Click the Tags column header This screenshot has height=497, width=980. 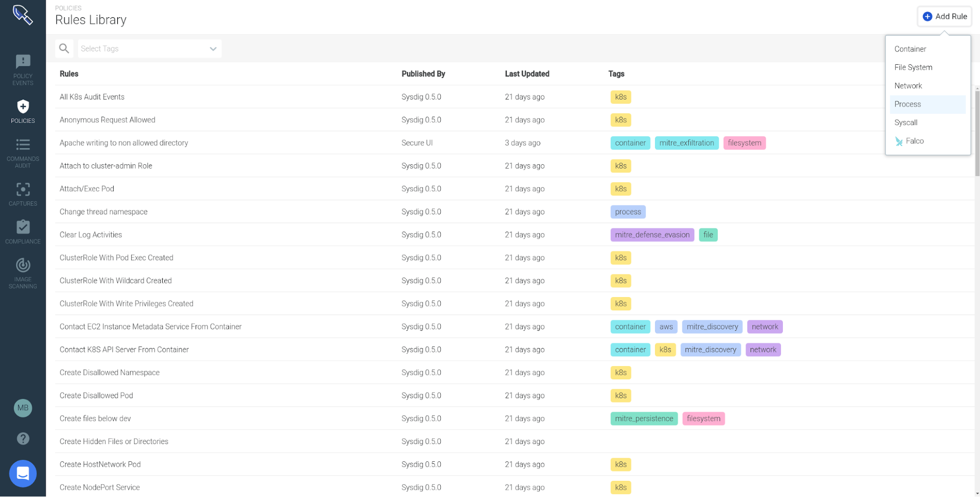[616, 74]
